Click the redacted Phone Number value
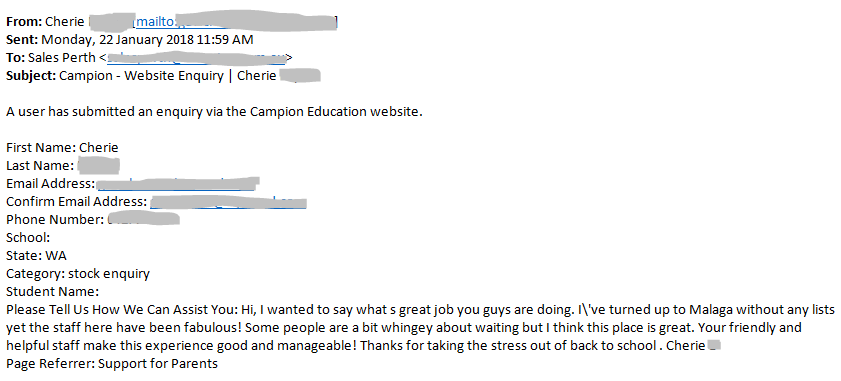 click(x=143, y=219)
